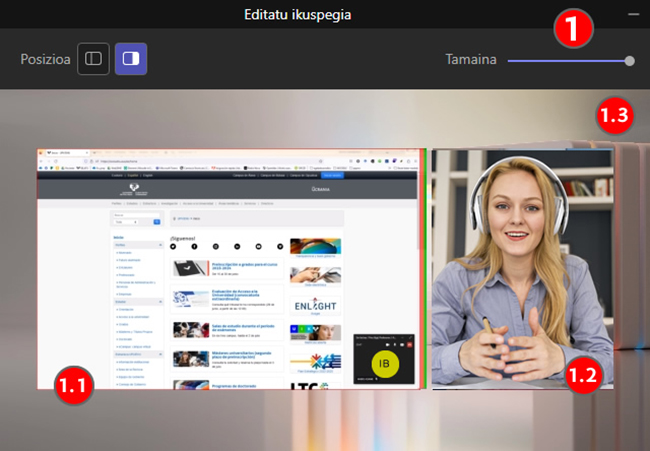Screen dimensions: 650x451
Task: Click the middle of the Tamaina size track
Action: pos(567,60)
